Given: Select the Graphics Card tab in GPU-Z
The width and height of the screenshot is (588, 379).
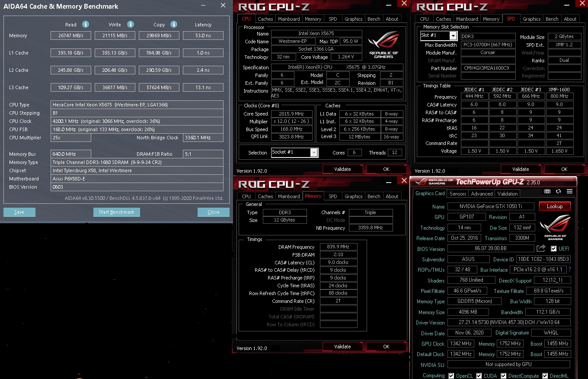Looking at the screenshot, I should [x=430, y=193].
